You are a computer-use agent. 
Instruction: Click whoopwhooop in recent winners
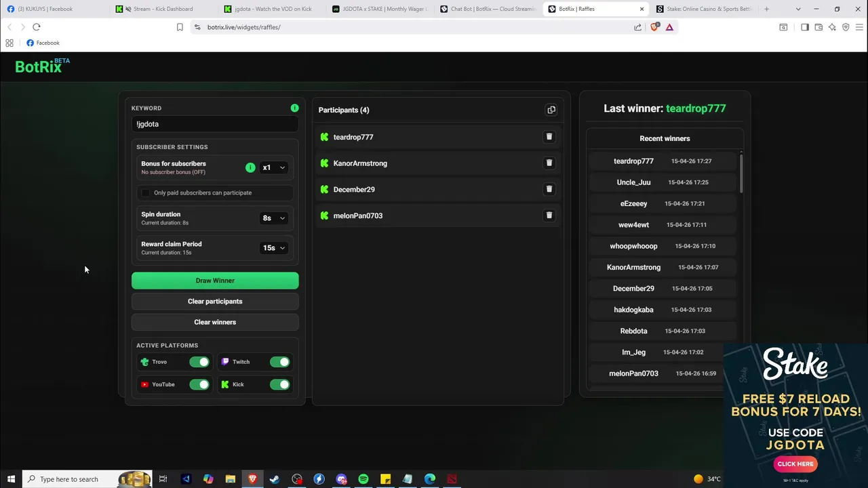tap(633, 246)
